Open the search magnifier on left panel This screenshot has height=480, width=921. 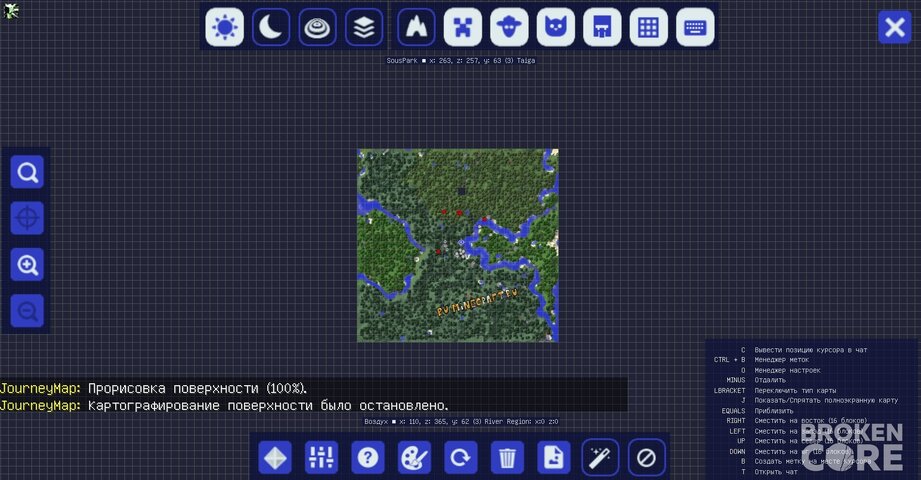[27, 172]
